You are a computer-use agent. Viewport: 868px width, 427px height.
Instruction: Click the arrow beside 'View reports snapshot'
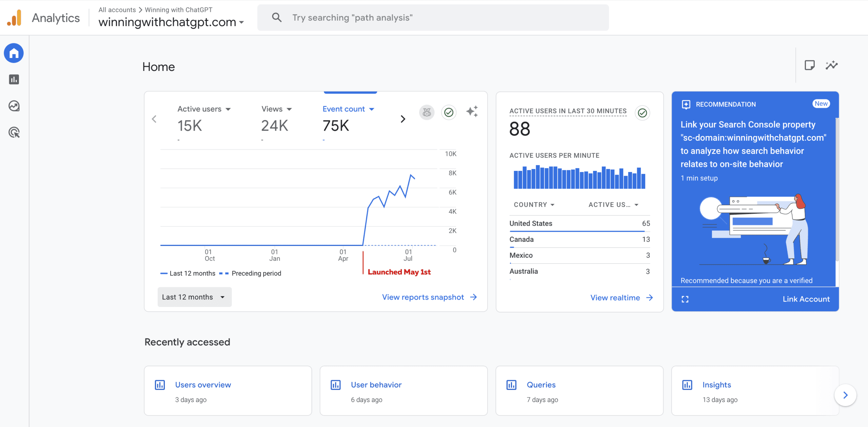pos(474,297)
